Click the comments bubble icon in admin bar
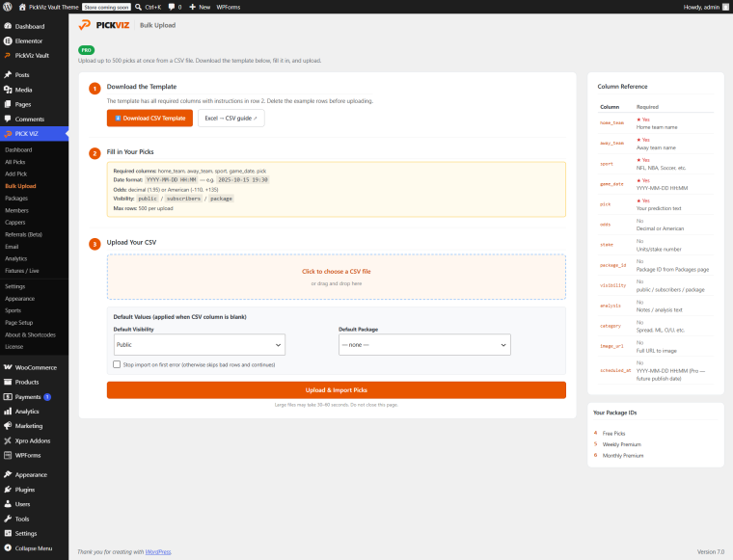Screen dimensions: 733x560 [x=172, y=7]
